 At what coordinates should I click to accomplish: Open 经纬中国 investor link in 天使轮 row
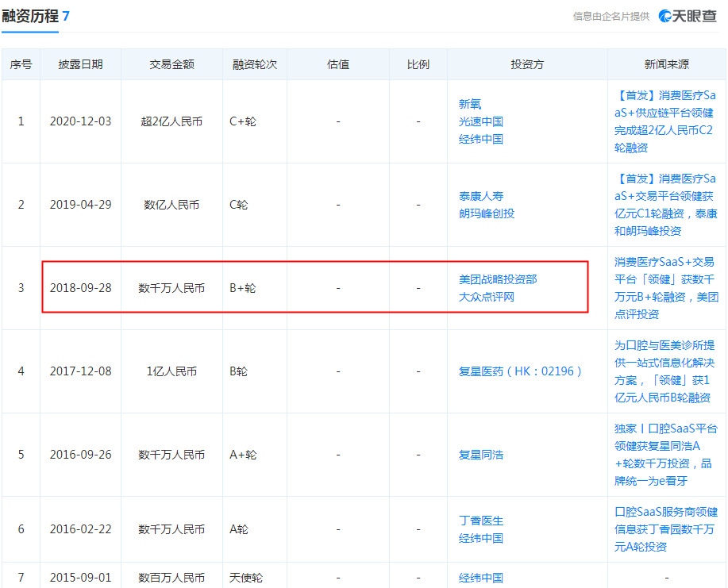pyautogui.click(x=481, y=578)
